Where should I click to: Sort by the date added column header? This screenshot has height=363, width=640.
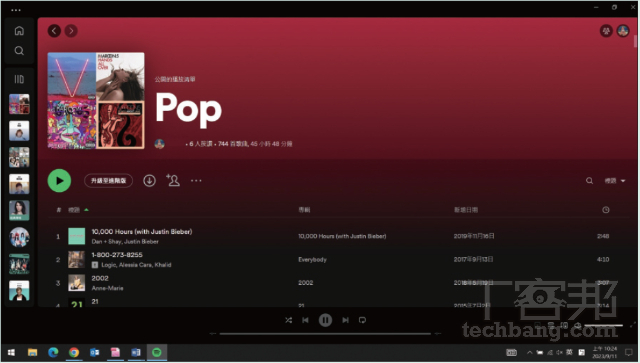(x=466, y=209)
